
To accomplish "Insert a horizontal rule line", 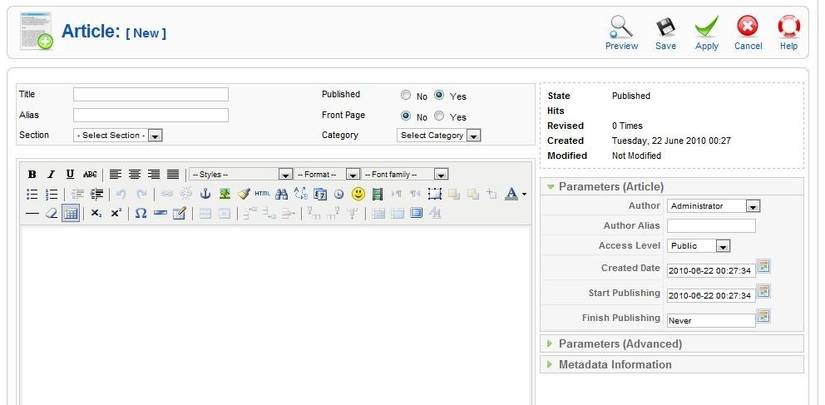I will [32, 214].
